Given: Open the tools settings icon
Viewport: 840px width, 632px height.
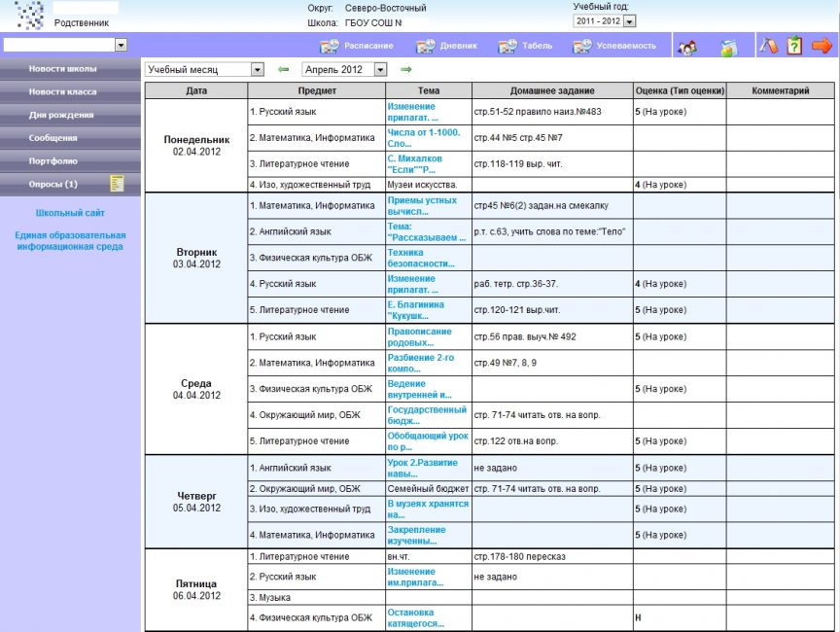Looking at the screenshot, I should pos(769,46).
